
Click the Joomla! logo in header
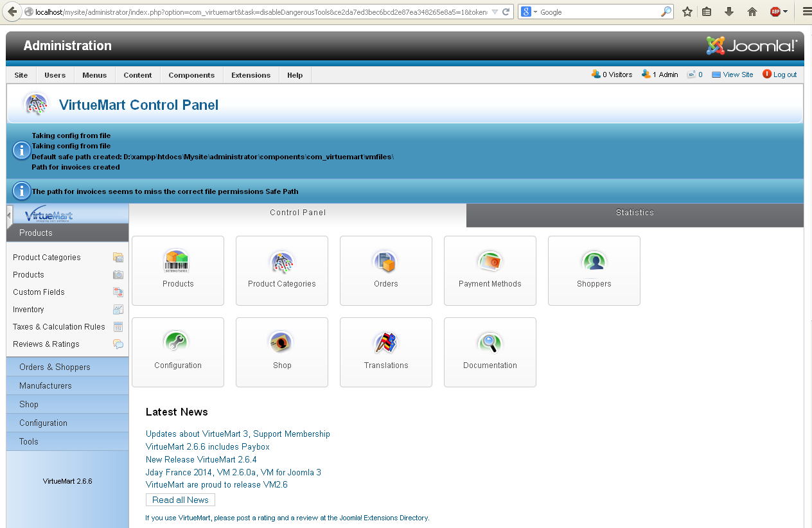coord(752,46)
